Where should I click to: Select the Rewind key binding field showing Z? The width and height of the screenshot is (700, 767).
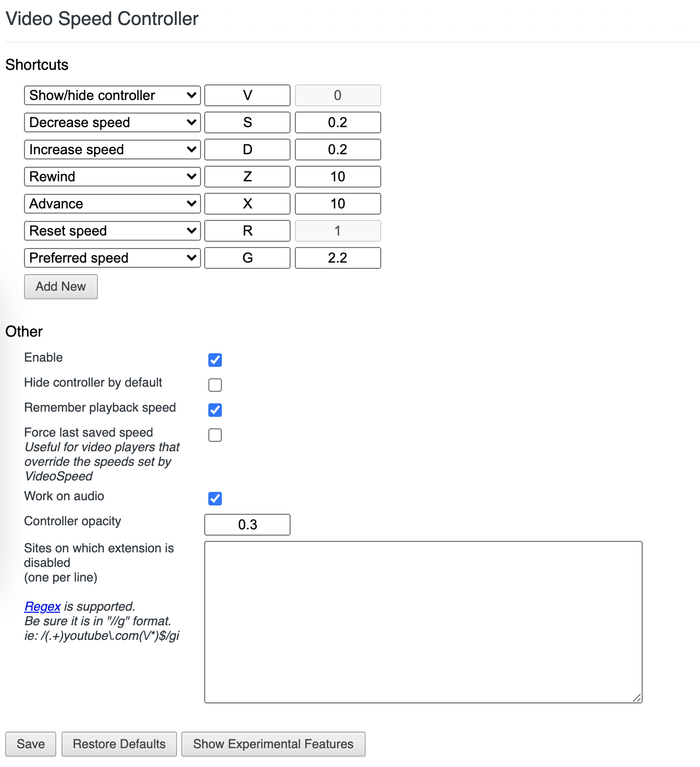click(247, 176)
